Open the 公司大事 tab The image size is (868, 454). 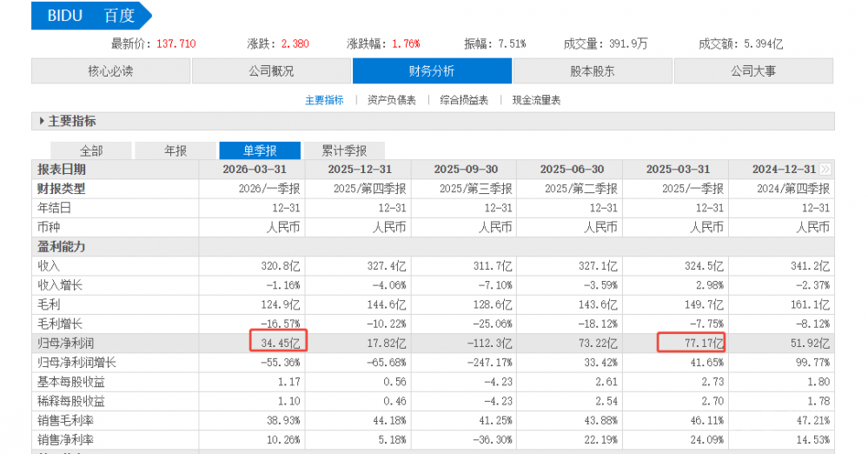(x=753, y=71)
